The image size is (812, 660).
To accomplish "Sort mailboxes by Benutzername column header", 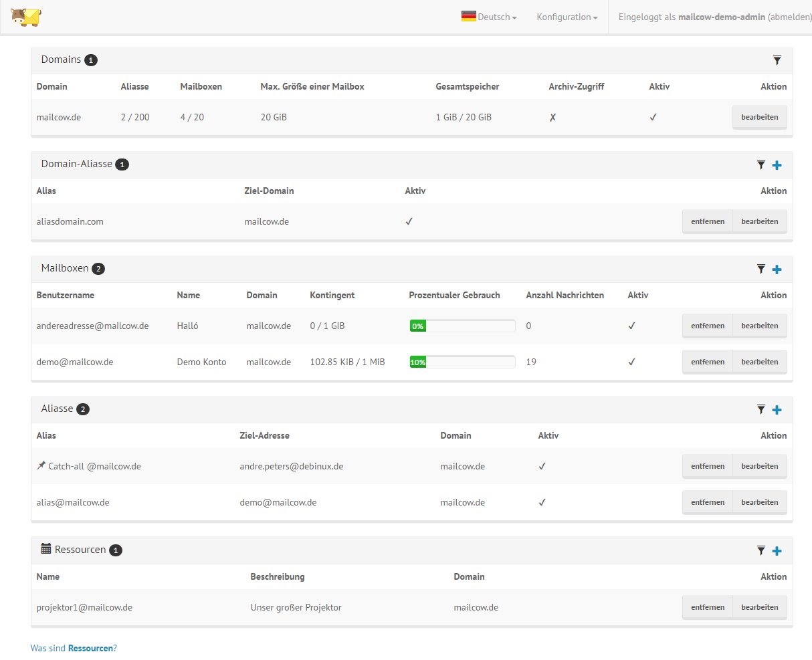I will tap(65, 295).
